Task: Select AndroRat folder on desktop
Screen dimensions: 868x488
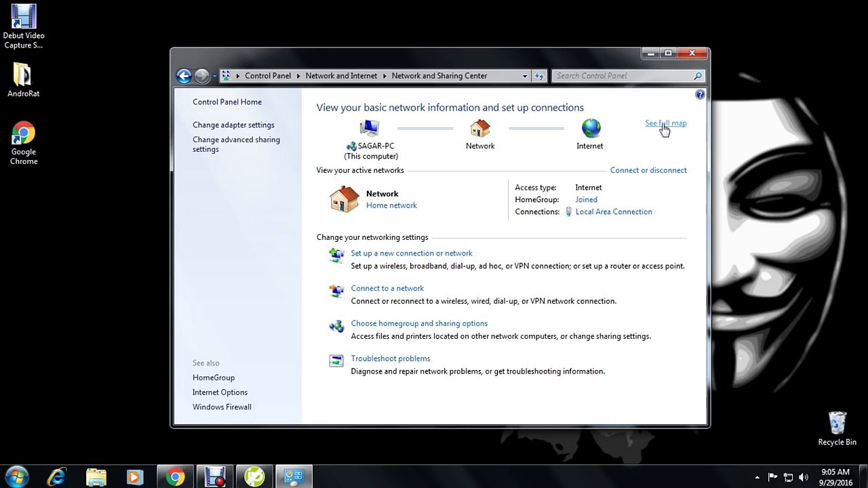Action: click(24, 80)
